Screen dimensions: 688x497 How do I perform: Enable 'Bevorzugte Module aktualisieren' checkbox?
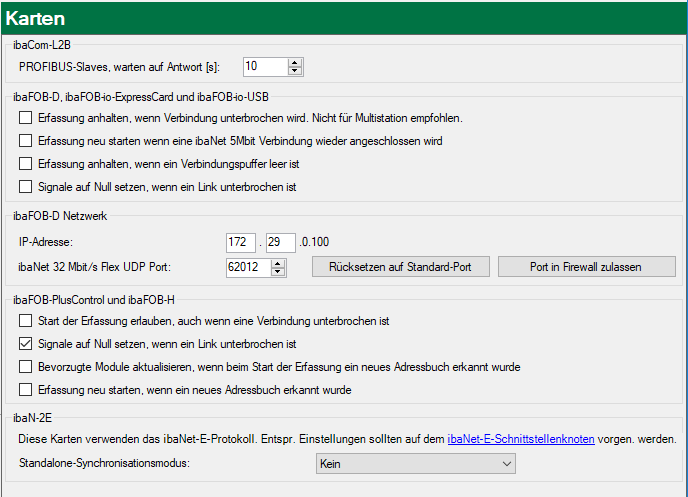[x=25, y=366]
